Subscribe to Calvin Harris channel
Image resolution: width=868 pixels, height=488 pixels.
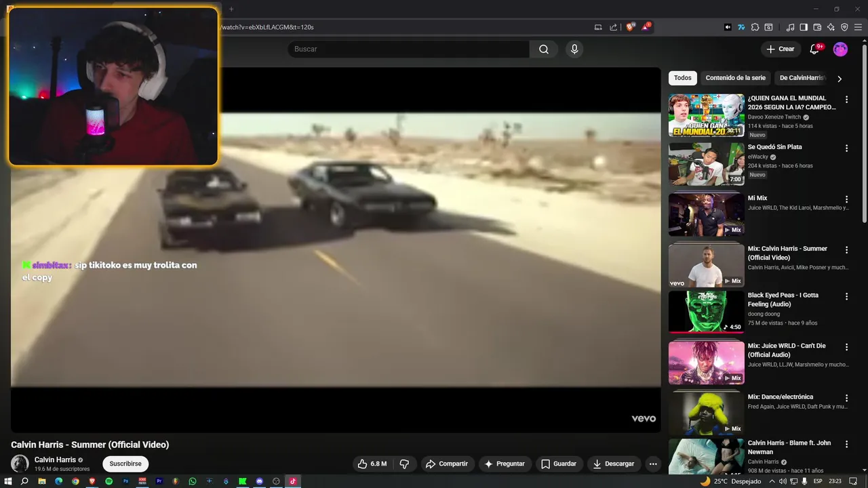pyautogui.click(x=125, y=464)
